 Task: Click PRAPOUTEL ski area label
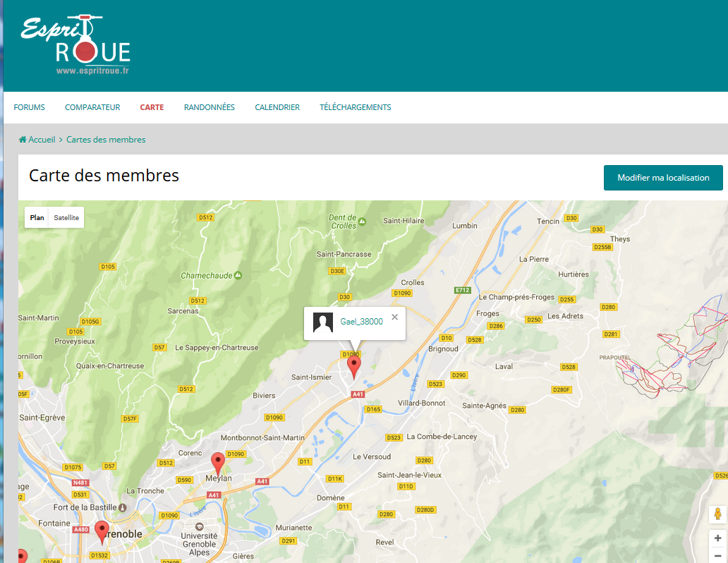(614, 358)
